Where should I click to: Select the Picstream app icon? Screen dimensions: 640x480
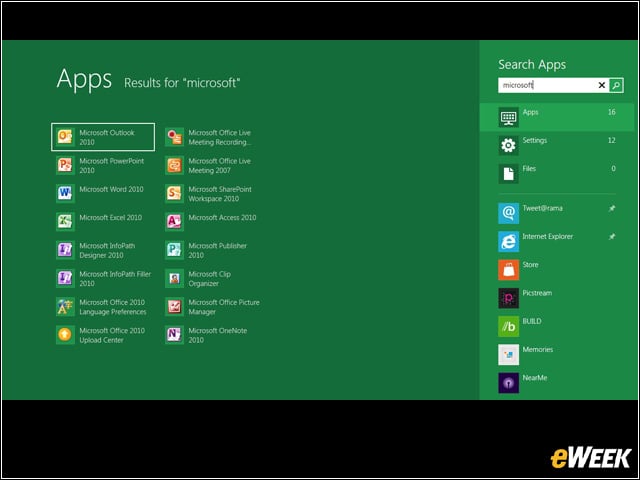[x=509, y=298]
